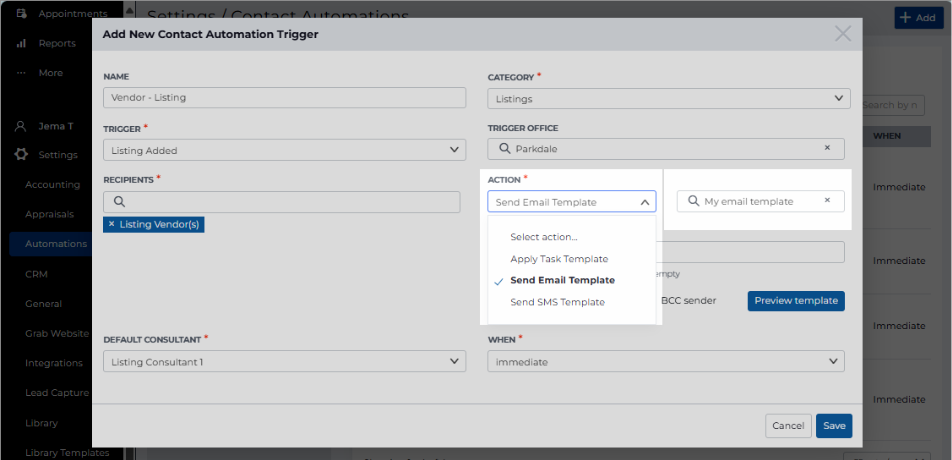Clear the Parkdale trigger office
This screenshot has width=952, height=460.
(827, 148)
